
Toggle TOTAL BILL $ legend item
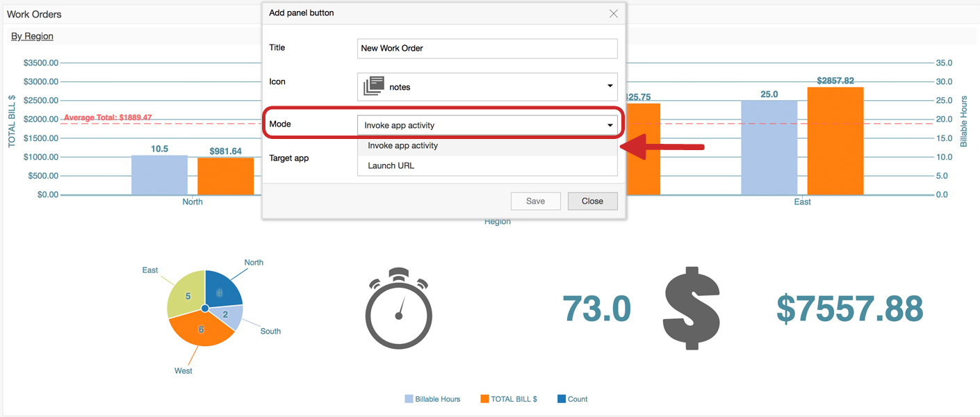[x=508, y=399]
